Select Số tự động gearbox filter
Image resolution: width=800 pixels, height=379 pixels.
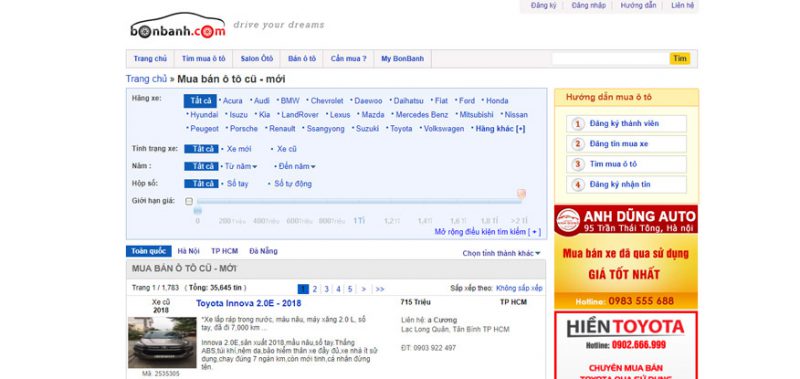[293, 184]
